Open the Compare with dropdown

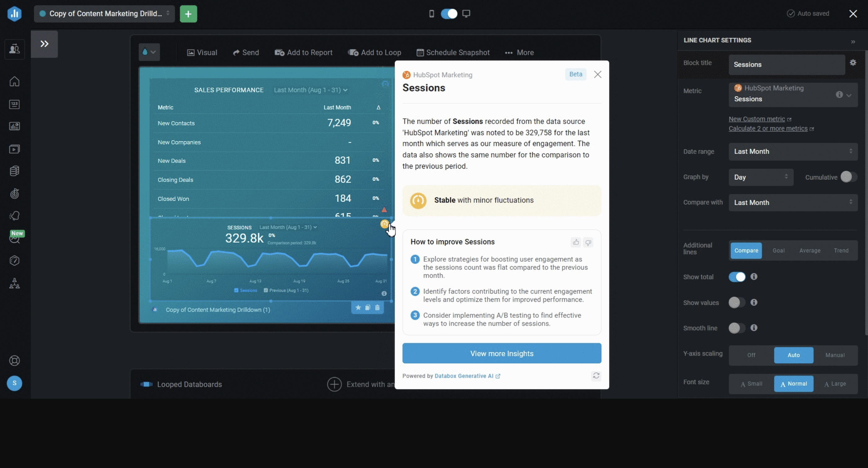tap(793, 202)
